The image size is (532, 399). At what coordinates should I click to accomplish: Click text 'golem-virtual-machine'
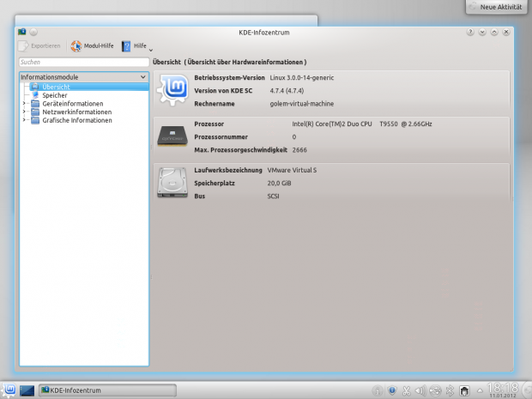coord(302,104)
